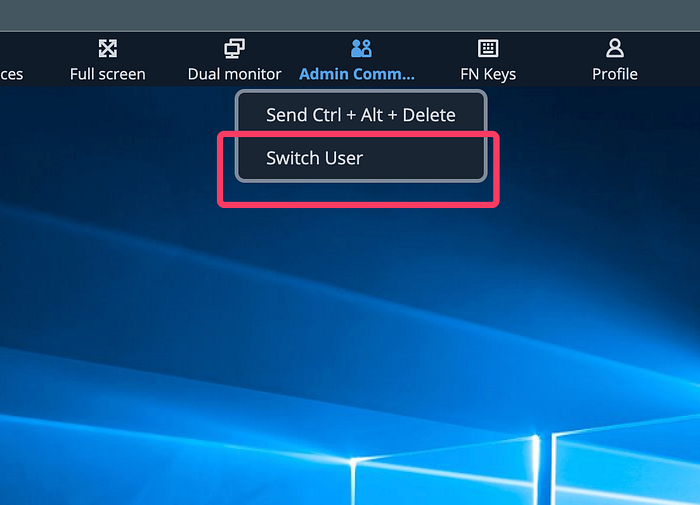
Task: Select the Dual monitor text label
Action: pyautogui.click(x=234, y=74)
